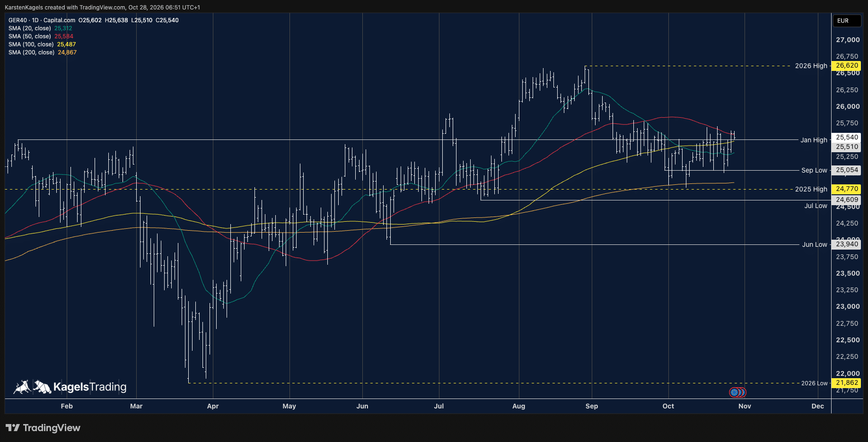Screen dimensions: 868x442
Task: Click the Oct label on time axis
Action: point(668,406)
